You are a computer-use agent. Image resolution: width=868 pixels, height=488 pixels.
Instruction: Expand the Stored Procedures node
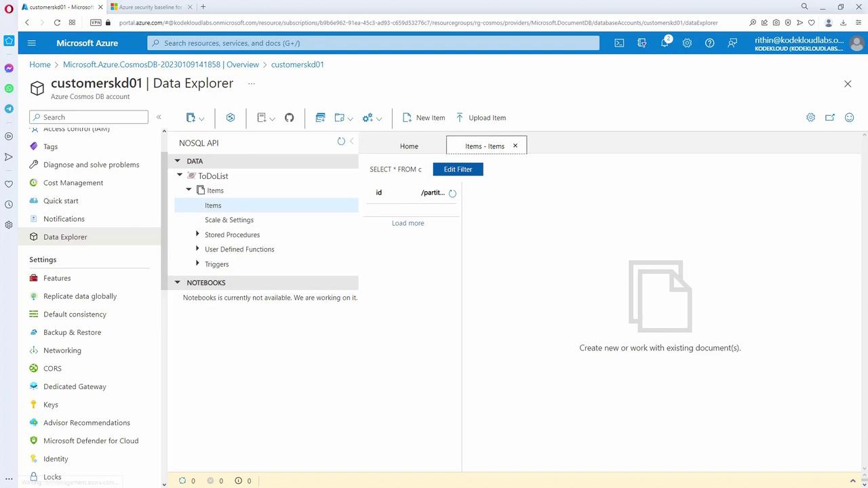197,235
